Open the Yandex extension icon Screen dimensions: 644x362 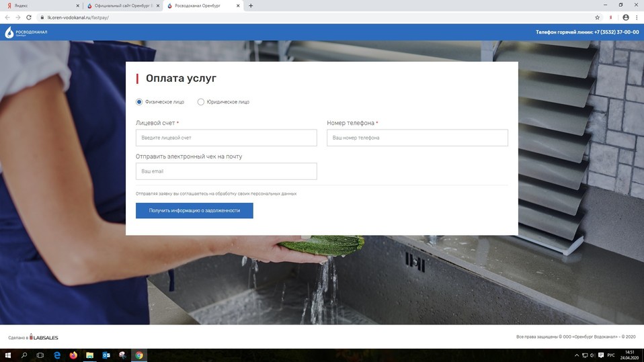tap(611, 17)
